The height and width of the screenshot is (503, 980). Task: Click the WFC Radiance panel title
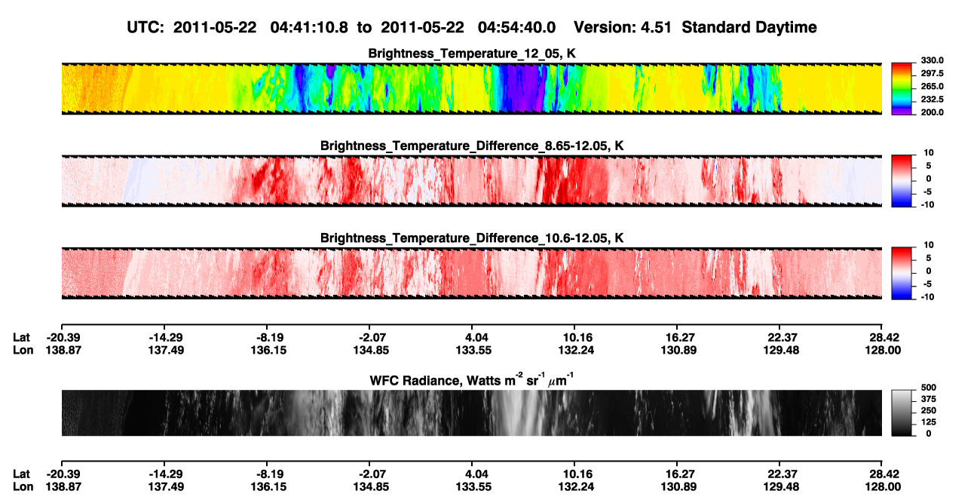click(x=472, y=380)
